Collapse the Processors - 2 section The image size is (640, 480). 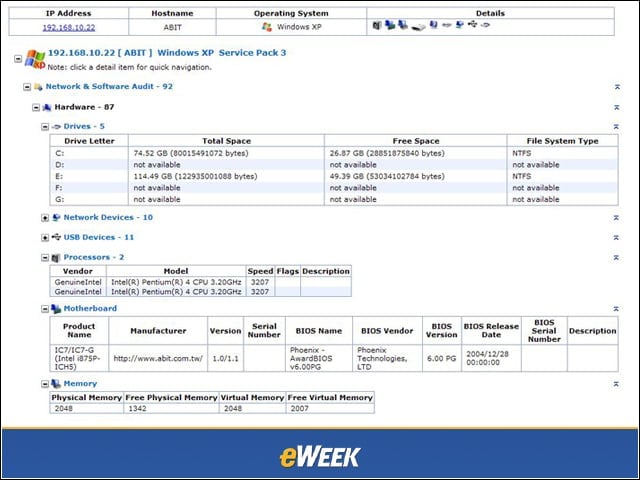45,258
